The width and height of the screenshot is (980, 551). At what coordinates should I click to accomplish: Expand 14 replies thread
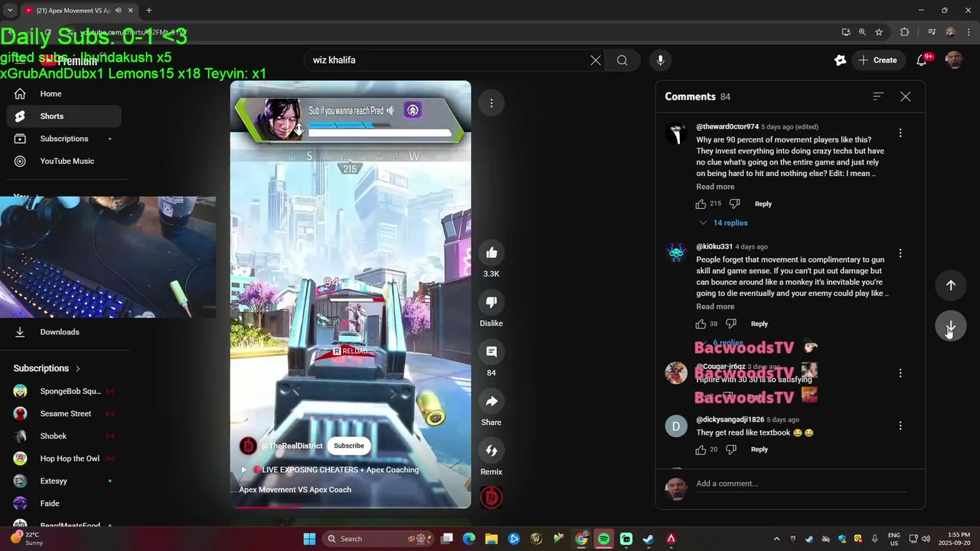(x=724, y=223)
